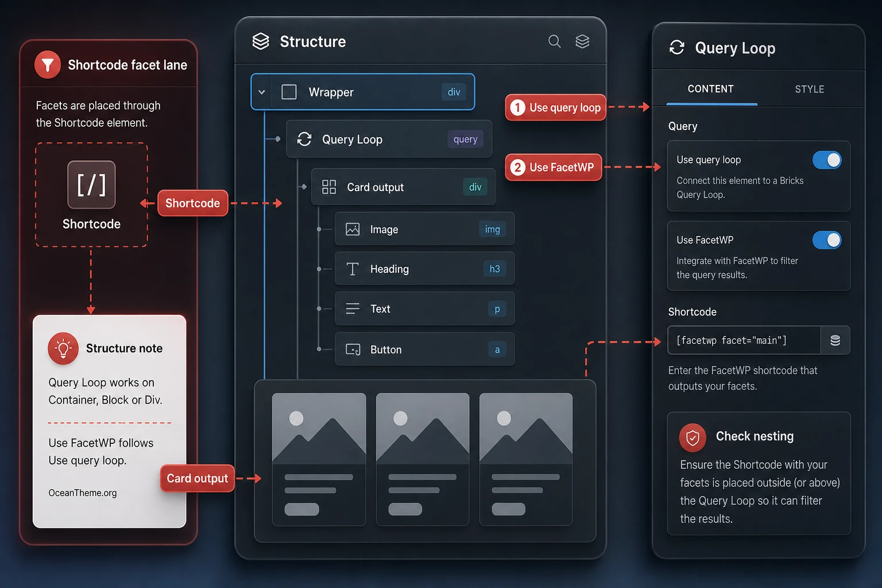Click the facetwp shortcode input field

pyautogui.click(x=744, y=341)
